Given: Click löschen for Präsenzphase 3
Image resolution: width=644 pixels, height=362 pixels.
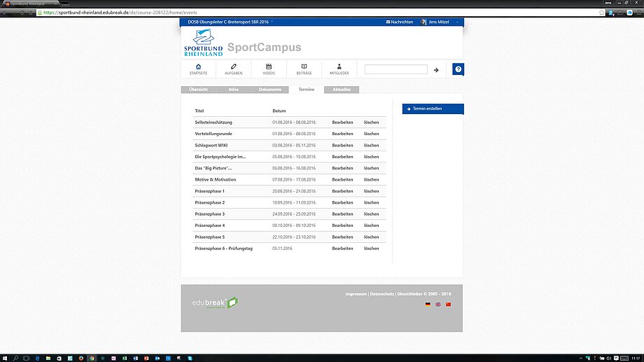Looking at the screenshot, I should pos(371,214).
